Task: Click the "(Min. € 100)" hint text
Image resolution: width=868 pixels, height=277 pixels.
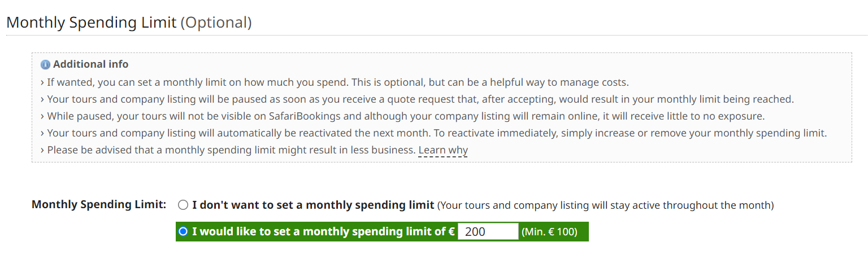Action: pyautogui.click(x=549, y=232)
